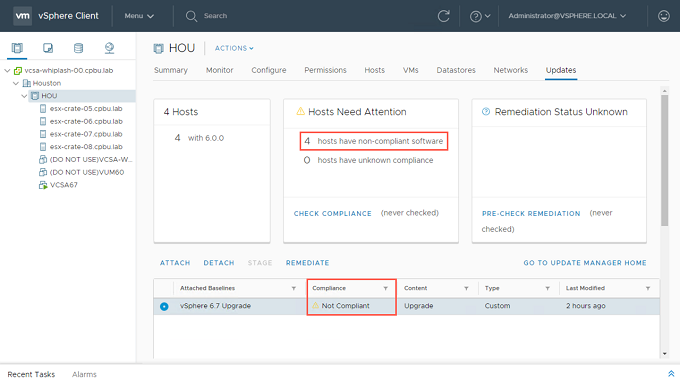This screenshot has width=680, height=382.
Task: Click the Houston datacenter icon
Action: click(26, 83)
